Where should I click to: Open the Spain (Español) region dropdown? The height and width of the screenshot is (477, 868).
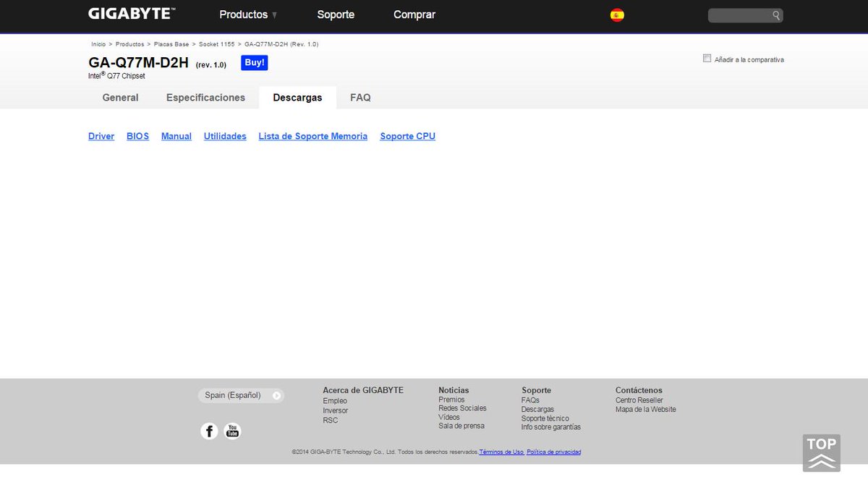click(x=241, y=396)
